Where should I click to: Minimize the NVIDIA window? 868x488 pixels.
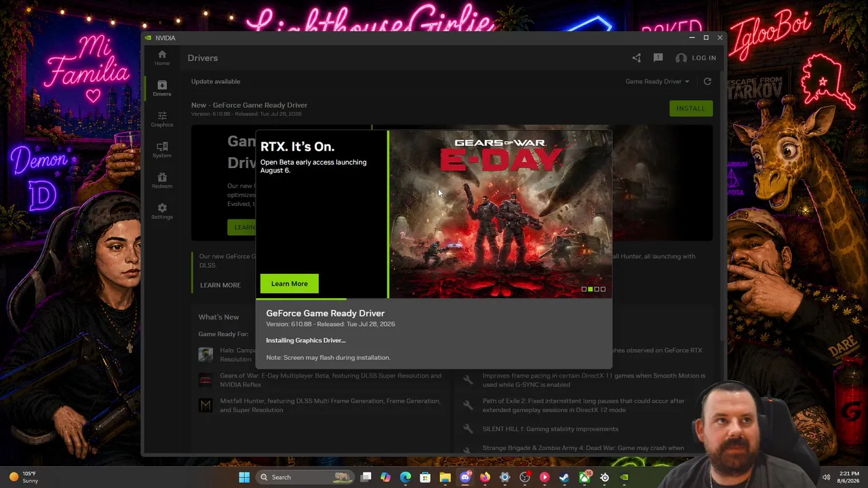point(692,38)
